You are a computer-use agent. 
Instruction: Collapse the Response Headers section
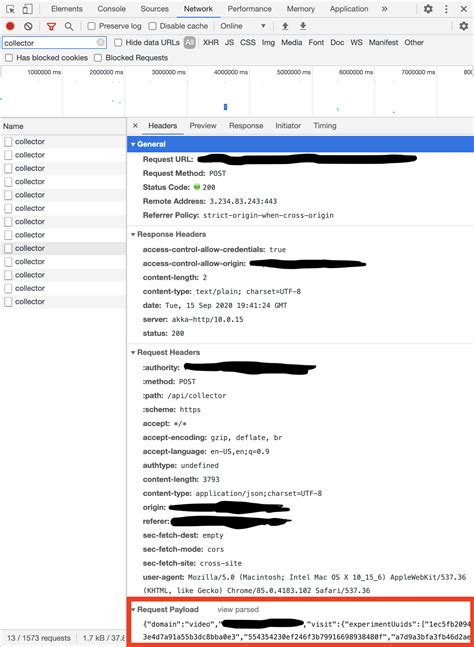(x=133, y=234)
